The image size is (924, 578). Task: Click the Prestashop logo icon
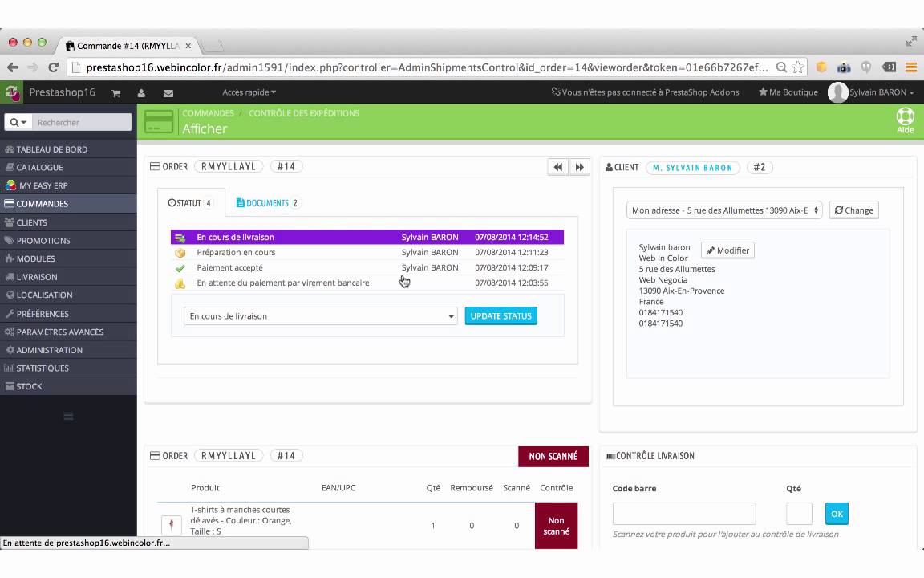pos(12,92)
